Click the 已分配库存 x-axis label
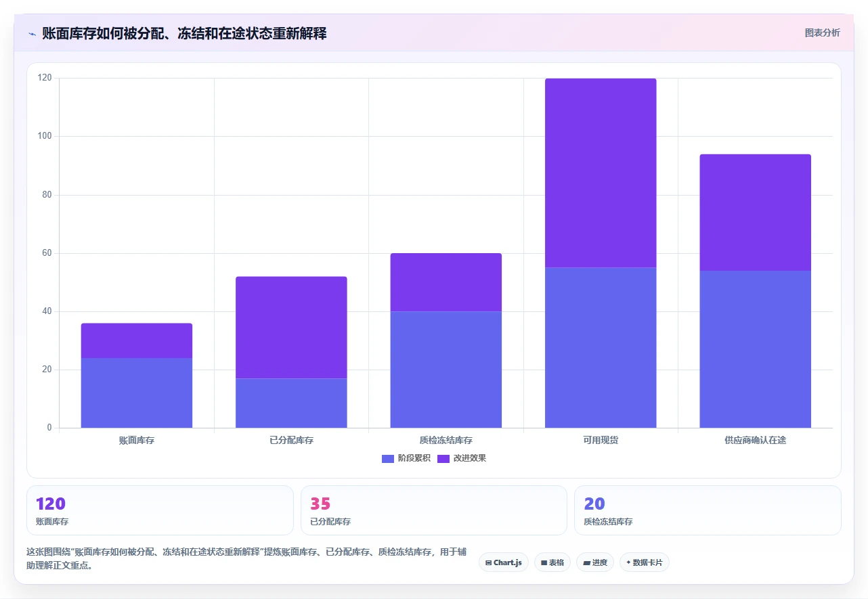Screen dimensions: 868x599 click(291, 440)
